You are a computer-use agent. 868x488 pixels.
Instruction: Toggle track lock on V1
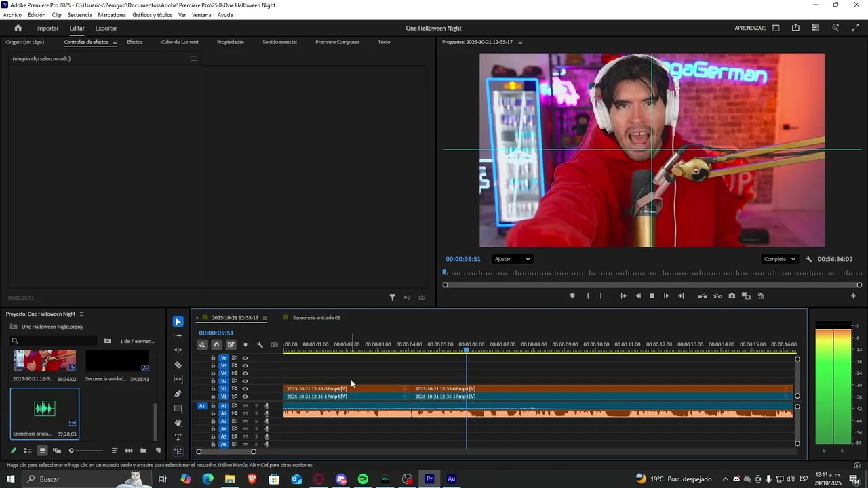click(213, 396)
